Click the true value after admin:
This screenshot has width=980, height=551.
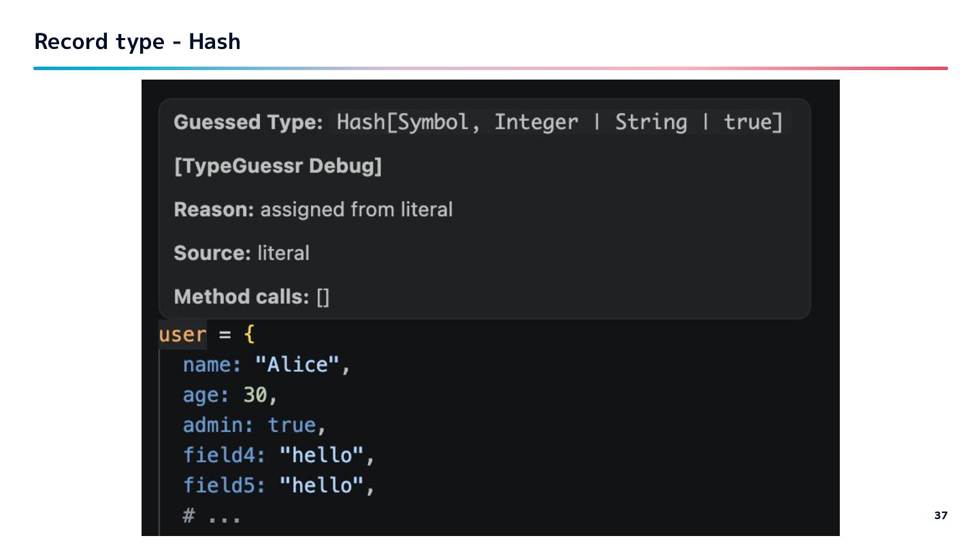pyautogui.click(x=291, y=425)
